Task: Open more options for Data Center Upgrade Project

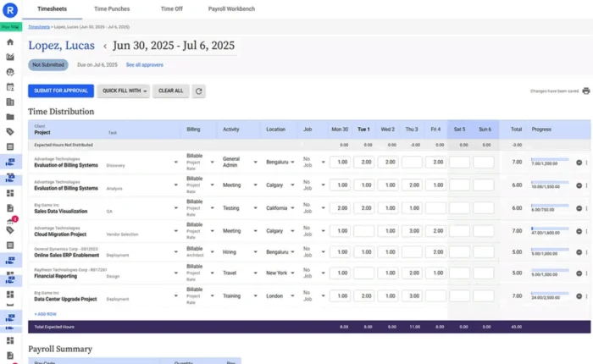Action: point(586,296)
